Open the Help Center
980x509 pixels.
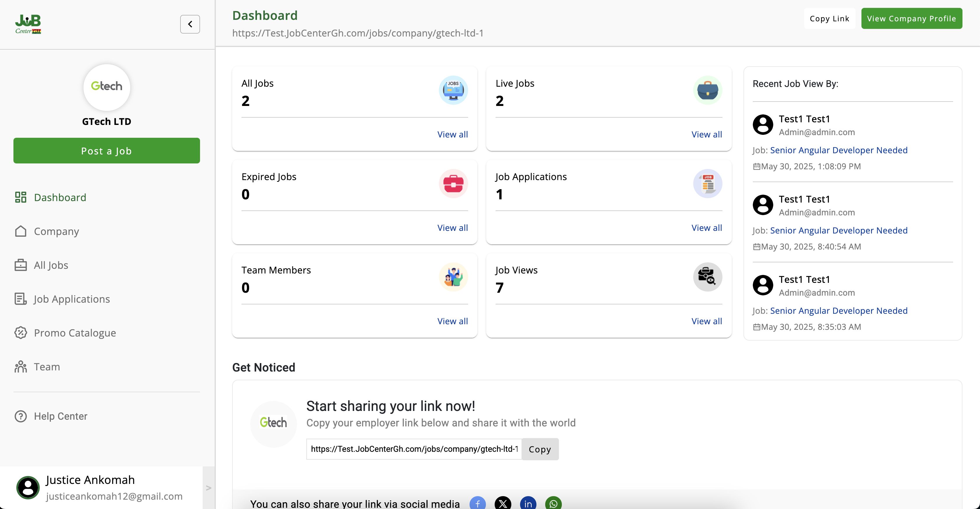(x=60, y=416)
